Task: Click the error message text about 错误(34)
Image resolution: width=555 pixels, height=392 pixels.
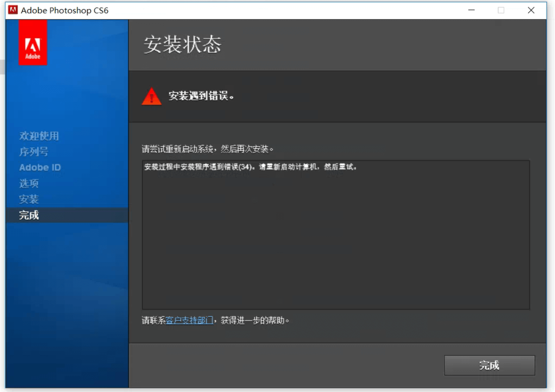Action: (x=251, y=167)
